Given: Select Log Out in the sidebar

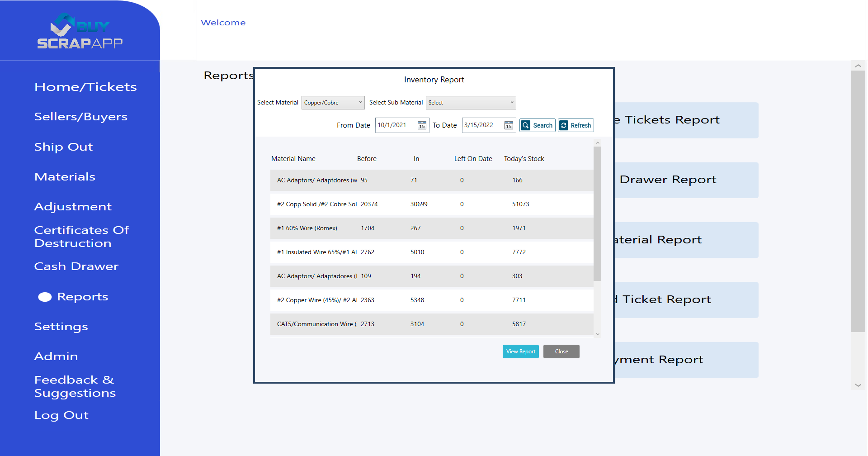Looking at the screenshot, I should [61, 415].
